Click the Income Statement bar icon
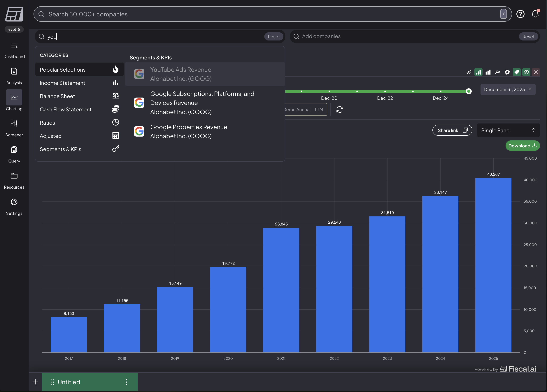 click(x=115, y=83)
